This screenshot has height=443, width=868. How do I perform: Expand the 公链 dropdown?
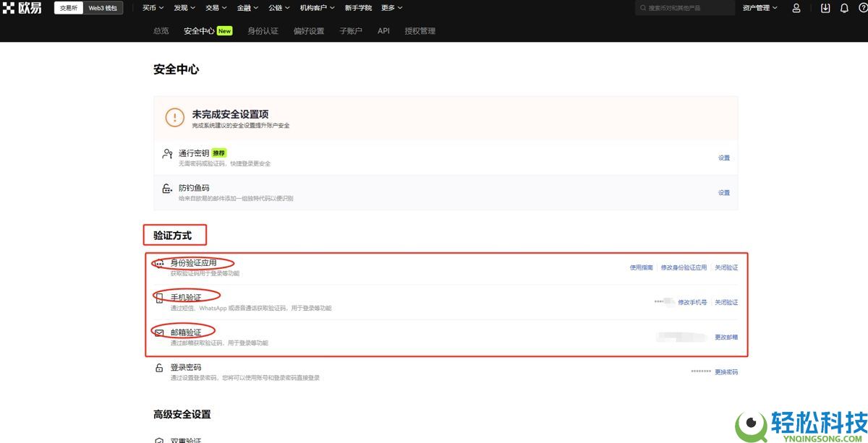pyautogui.click(x=278, y=8)
